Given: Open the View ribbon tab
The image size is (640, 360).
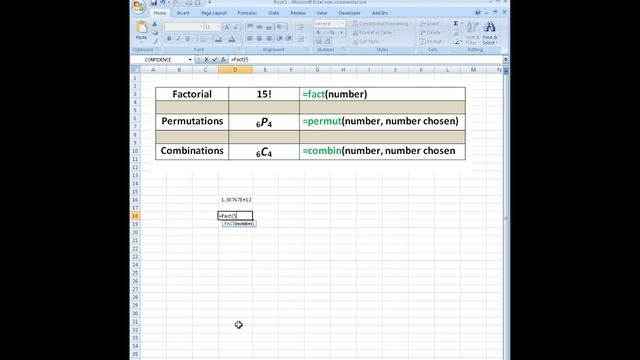Looking at the screenshot, I should click(x=322, y=13).
